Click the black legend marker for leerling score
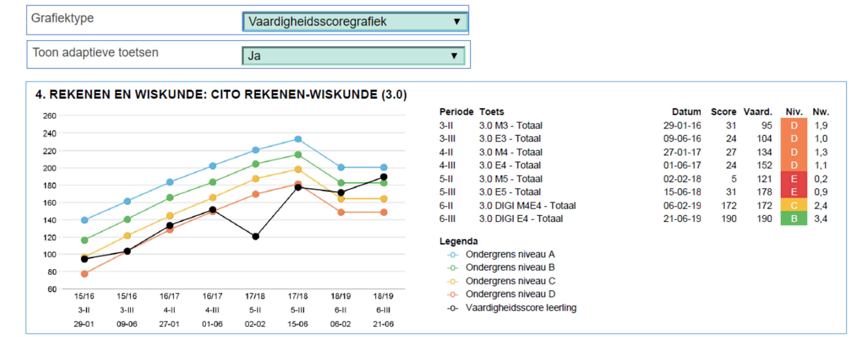This screenshot has width=868, height=337. coord(452,308)
